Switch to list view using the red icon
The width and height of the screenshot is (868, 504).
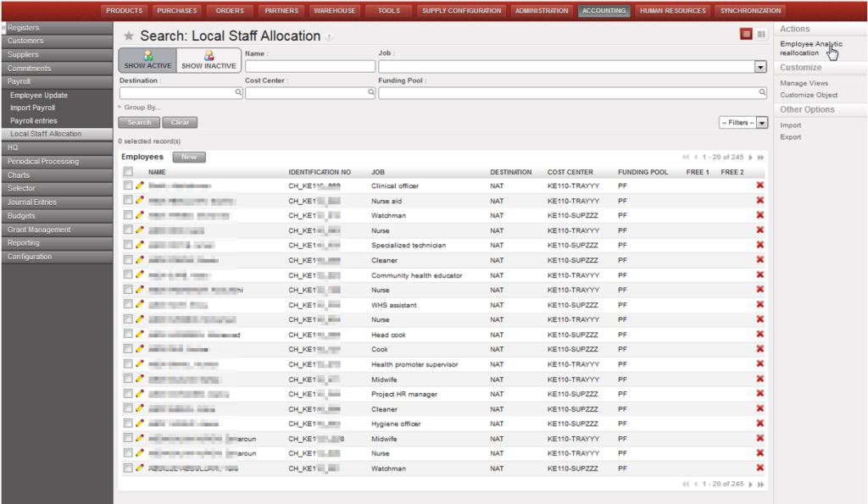[746, 34]
